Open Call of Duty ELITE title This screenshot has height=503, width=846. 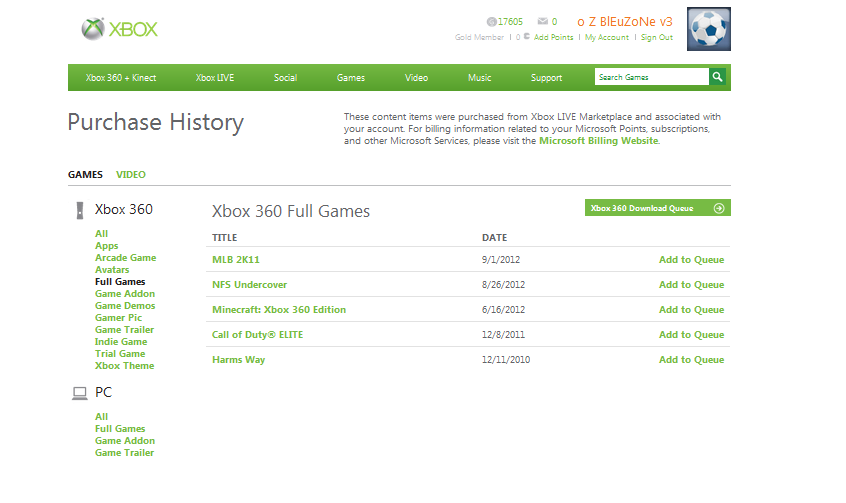pyautogui.click(x=258, y=335)
